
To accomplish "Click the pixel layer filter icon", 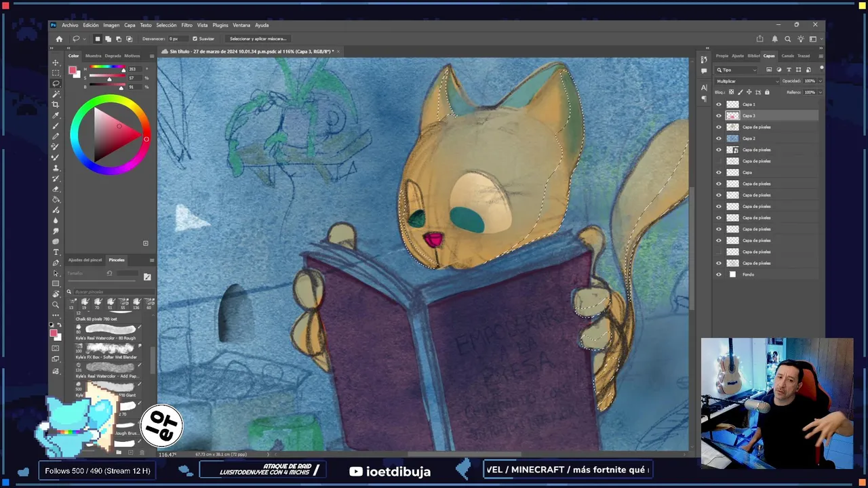I will (x=769, y=70).
